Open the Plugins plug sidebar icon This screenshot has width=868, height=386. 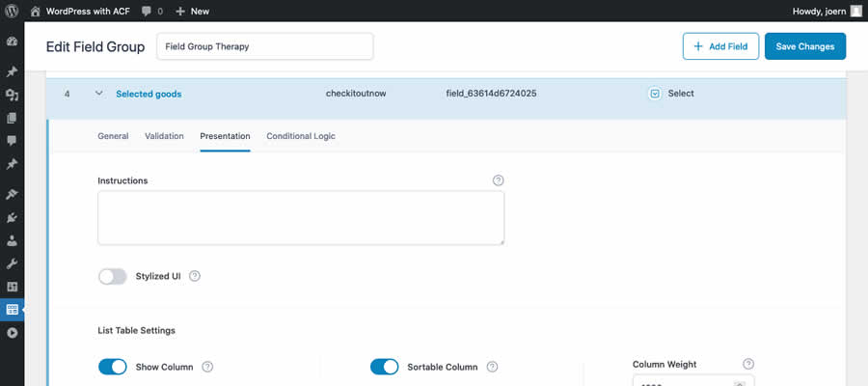click(x=13, y=217)
